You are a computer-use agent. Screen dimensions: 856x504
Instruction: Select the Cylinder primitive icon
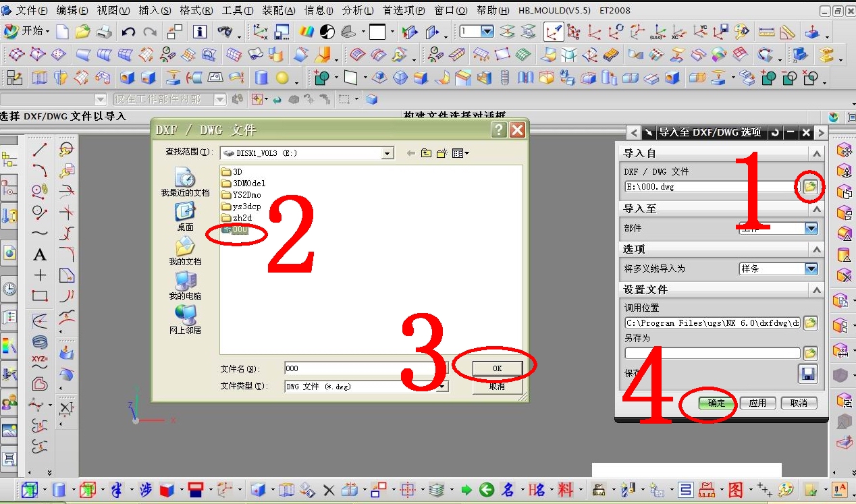tap(261, 78)
